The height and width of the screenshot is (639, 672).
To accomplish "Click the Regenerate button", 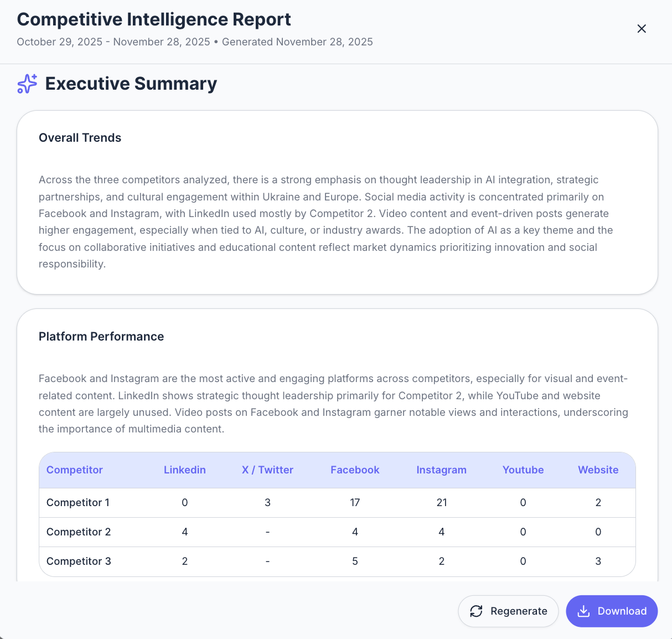I will [x=508, y=611].
